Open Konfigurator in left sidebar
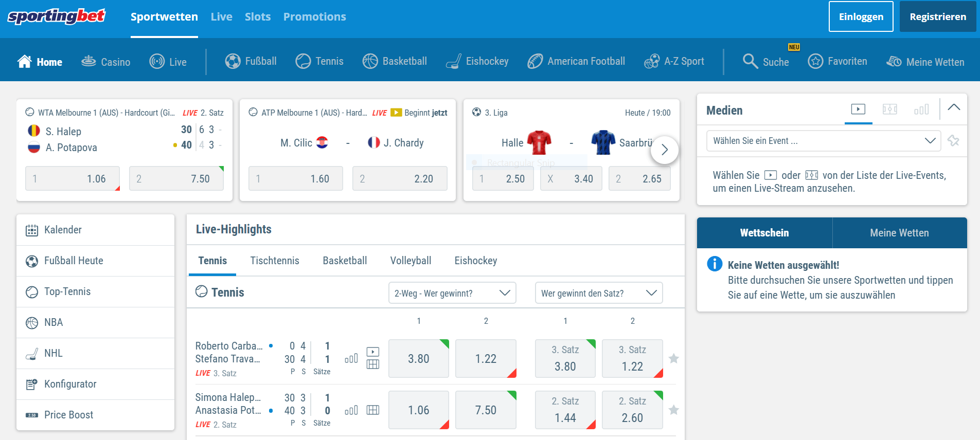Screen dimensions: 980x440 pyautogui.click(x=96, y=384)
